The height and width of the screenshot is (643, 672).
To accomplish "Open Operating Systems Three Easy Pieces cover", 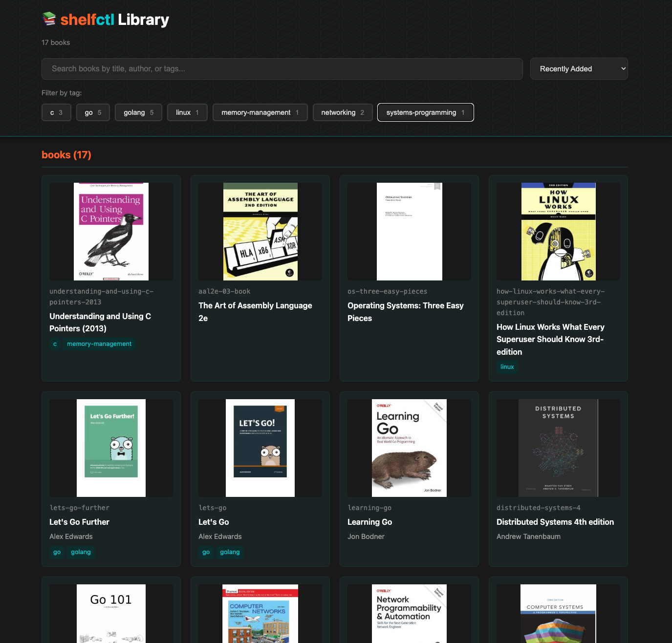I will [409, 232].
